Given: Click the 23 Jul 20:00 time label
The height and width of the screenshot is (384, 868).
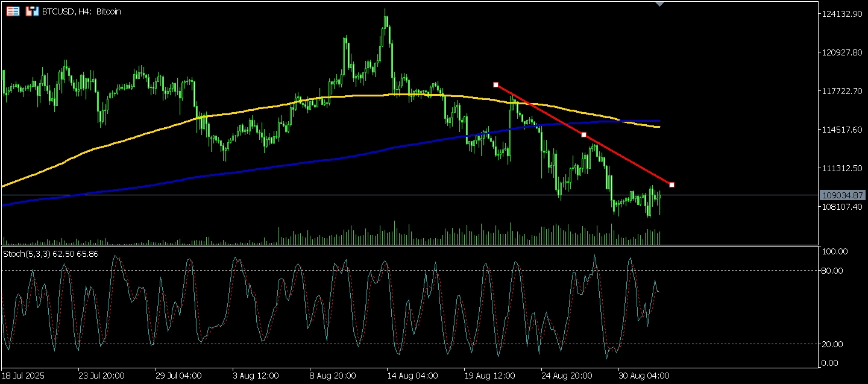Looking at the screenshot, I should [102, 376].
